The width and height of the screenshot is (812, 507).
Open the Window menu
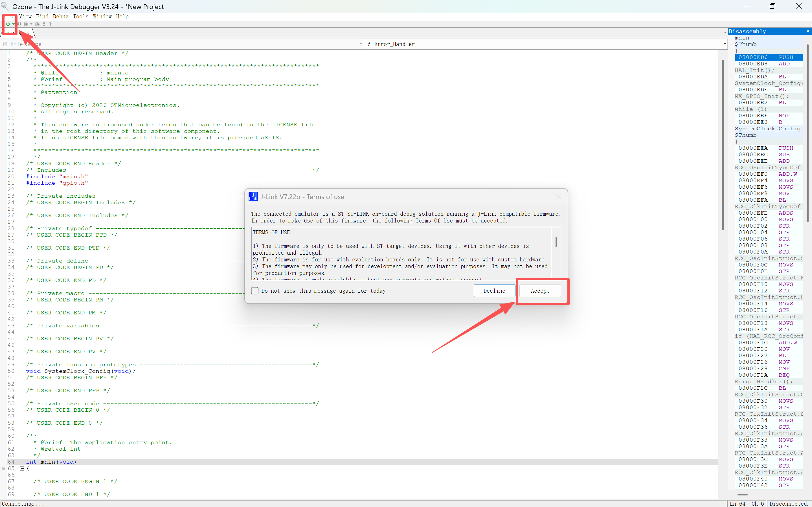(x=102, y=16)
